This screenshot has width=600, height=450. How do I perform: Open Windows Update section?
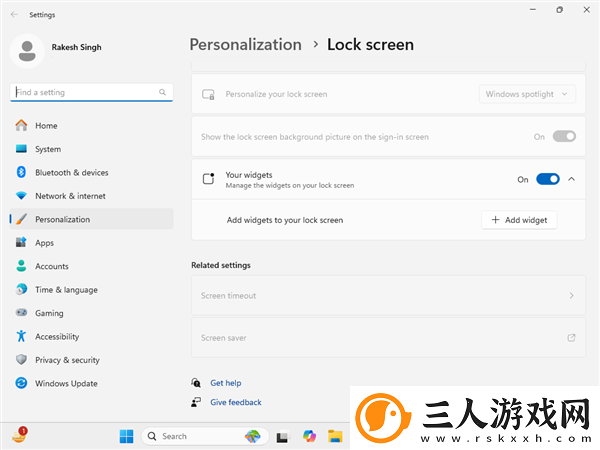(x=91, y=383)
